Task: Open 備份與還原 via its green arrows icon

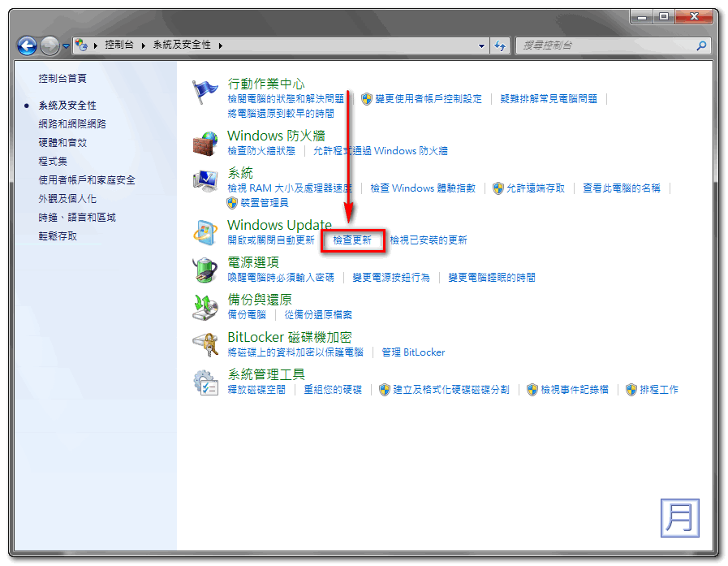Action: 205,307
